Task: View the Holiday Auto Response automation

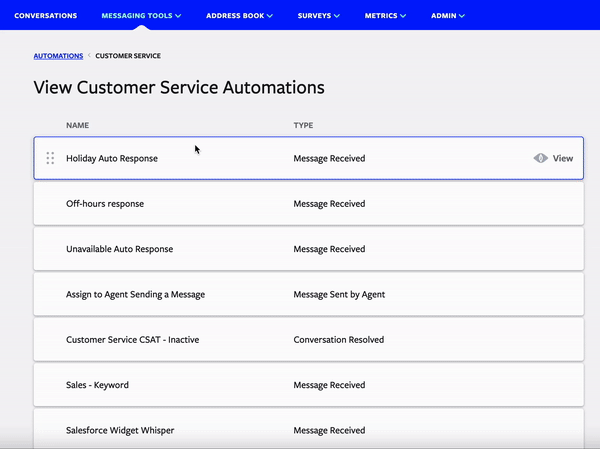Action: [562, 158]
